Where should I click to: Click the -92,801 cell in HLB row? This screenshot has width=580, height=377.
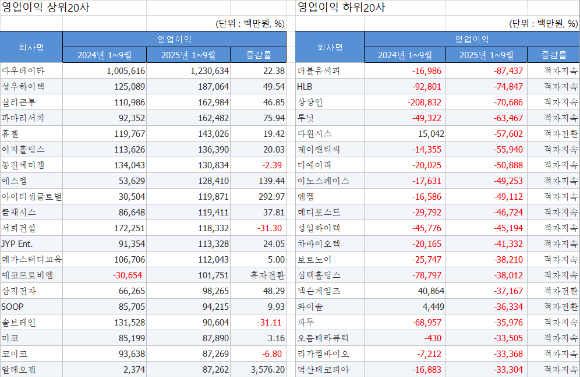[x=405, y=87]
